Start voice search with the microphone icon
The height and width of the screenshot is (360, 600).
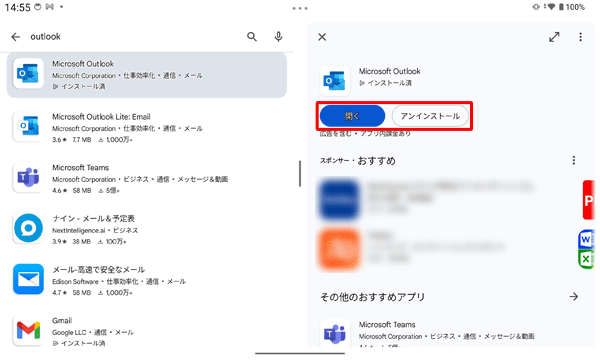pyautogui.click(x=279, y=37)
